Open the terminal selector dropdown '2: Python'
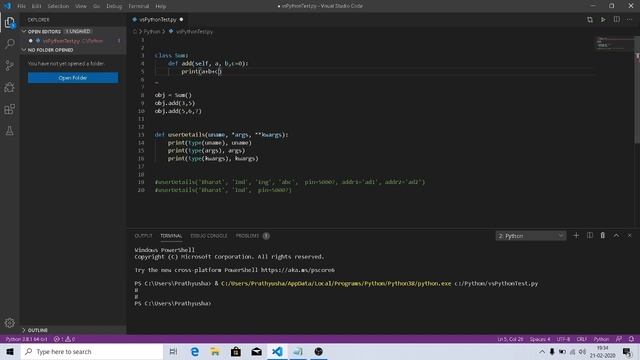 (531, 236)
